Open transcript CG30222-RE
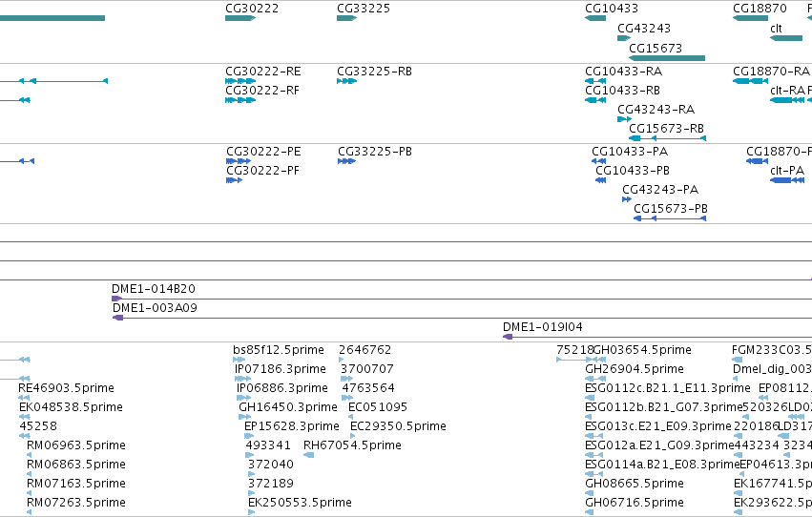The width and height of the screenshot is (812, 517). 263,72
